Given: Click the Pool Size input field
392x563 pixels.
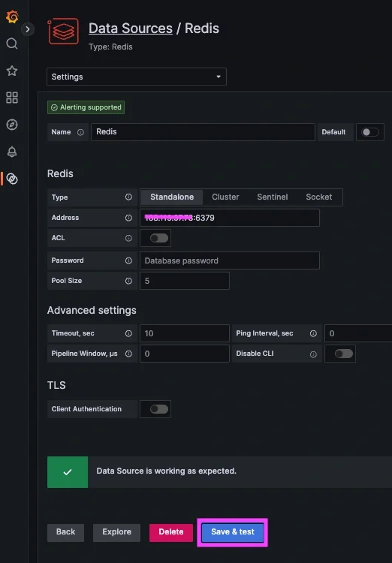Looking at the screenshot, I should [x=185, y=281].
